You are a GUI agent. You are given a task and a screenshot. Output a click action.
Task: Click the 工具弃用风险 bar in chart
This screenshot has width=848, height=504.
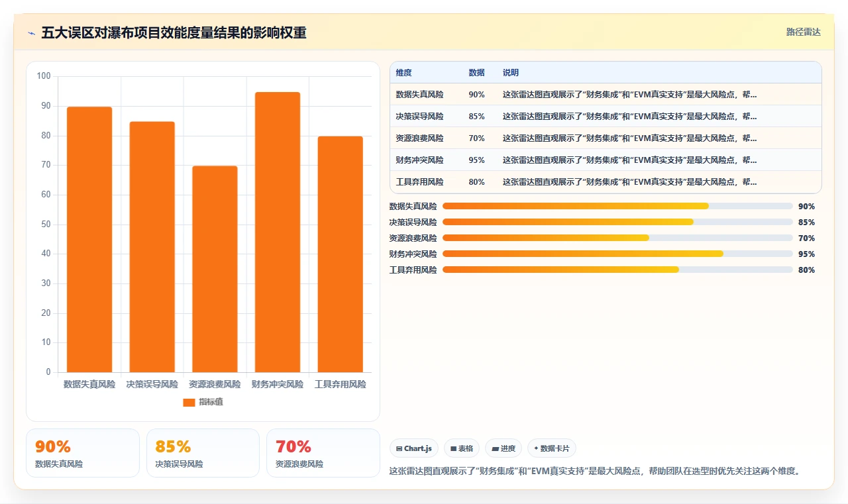coord(340,254)
